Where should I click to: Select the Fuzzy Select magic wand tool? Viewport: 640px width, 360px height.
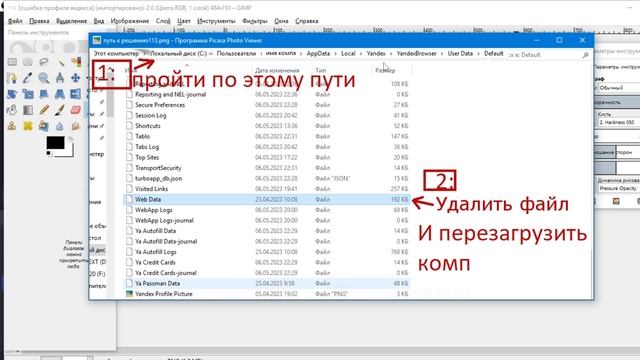pyautogui.click(x=60, y=62)
